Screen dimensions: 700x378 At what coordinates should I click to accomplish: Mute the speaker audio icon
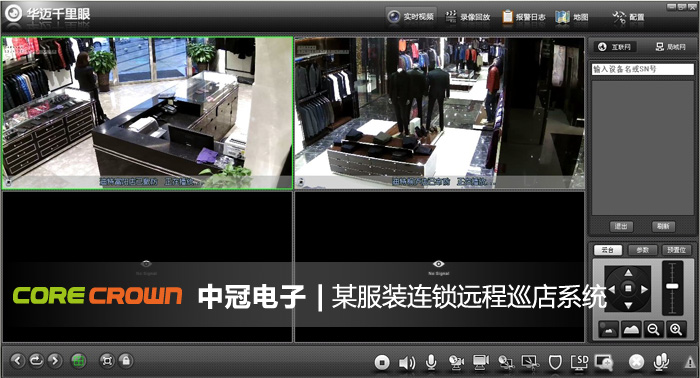point(407,363)
